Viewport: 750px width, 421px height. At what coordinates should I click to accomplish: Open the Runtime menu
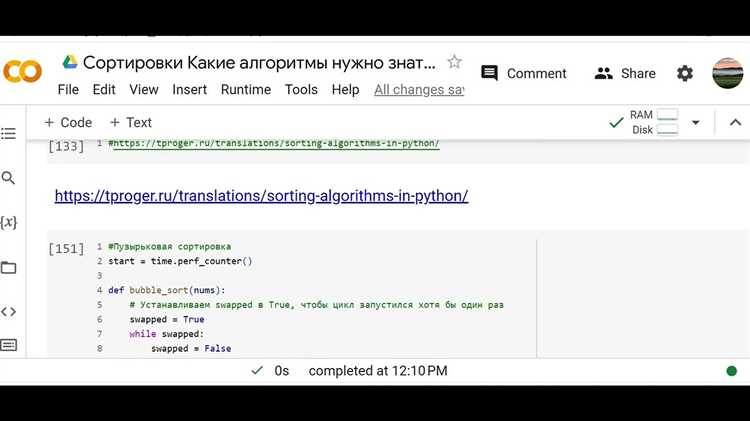point(246,89)
